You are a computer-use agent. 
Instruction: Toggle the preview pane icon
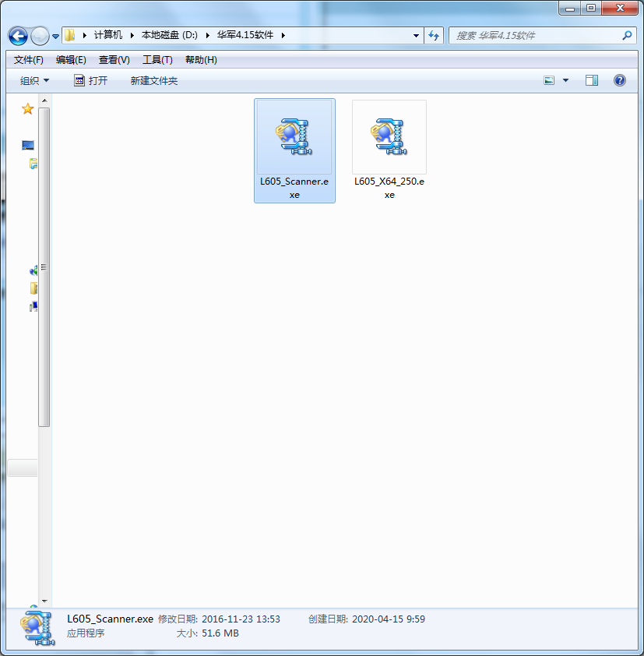coord(591,79)
